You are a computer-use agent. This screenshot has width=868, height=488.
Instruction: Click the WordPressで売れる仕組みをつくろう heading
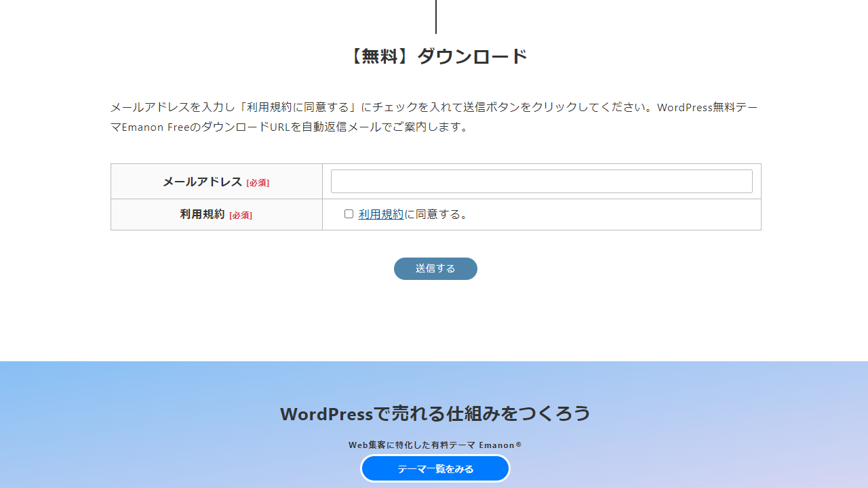point(435,413)
